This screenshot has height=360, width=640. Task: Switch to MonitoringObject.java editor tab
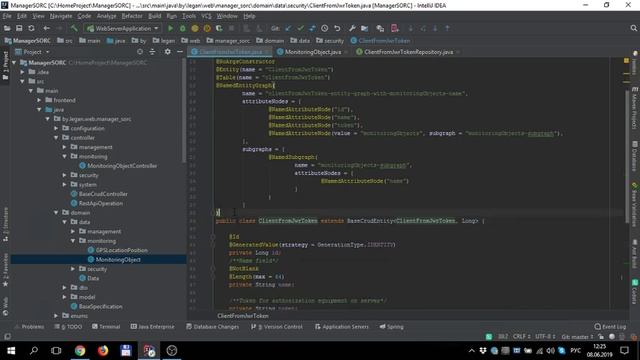pos(312,52)
